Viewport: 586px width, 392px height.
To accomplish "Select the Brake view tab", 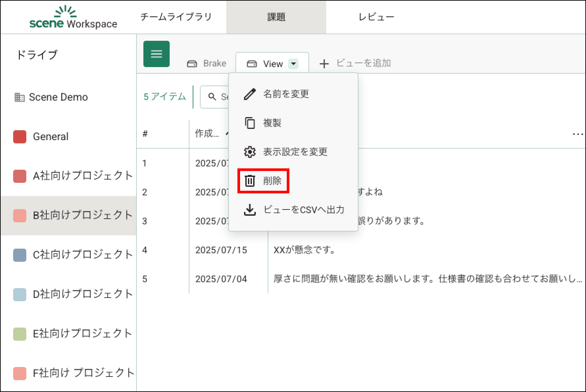I will (x=207, y=63).
